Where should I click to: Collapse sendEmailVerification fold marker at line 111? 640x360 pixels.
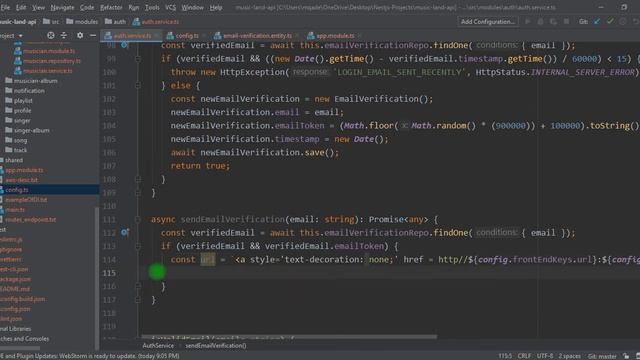pos(138,219)
